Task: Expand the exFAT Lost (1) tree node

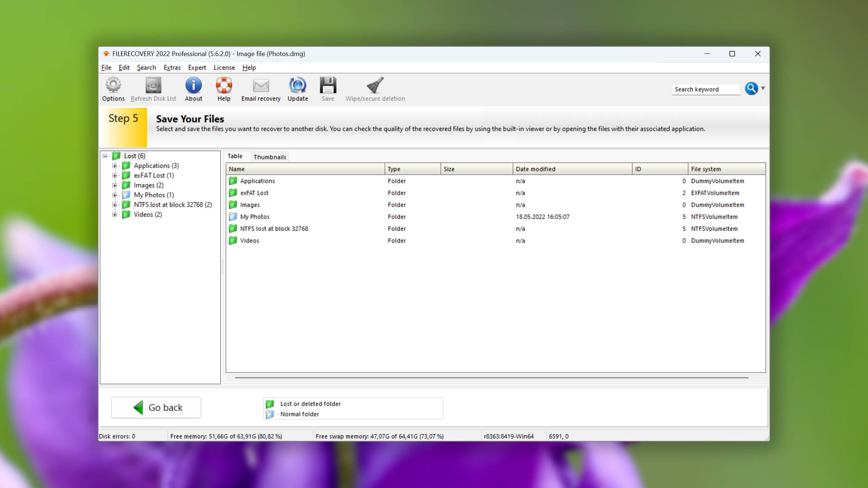Action: [115, 176]
